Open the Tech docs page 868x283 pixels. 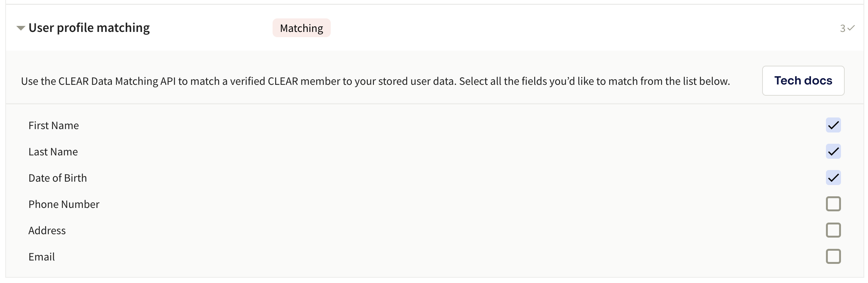(803, 81)
